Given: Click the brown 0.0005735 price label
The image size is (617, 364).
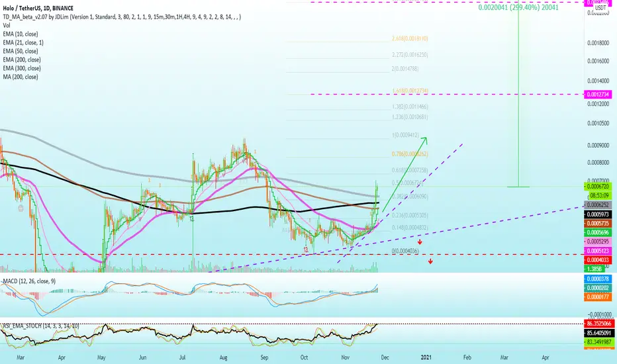Looking at the screenshot, I should point(598,224).
